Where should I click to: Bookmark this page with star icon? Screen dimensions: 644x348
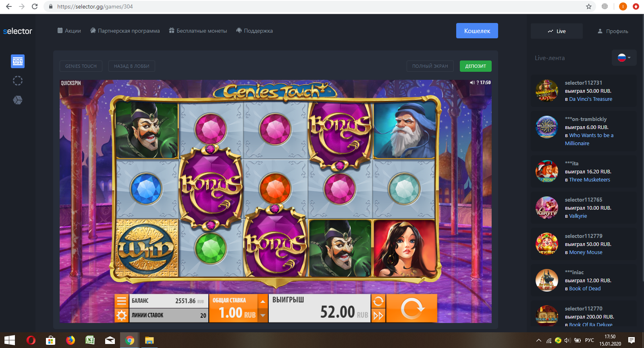pos(589,6)
